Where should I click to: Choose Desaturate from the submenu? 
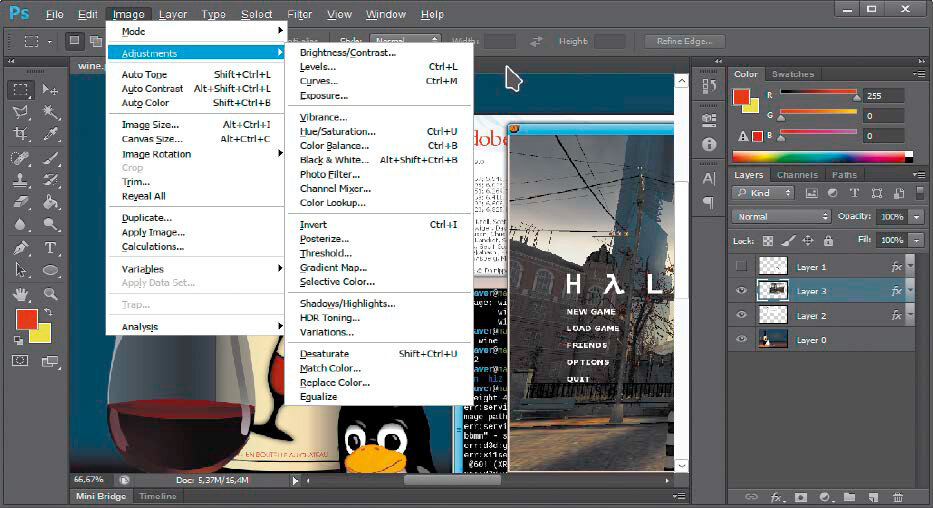(x=379, y=353)
